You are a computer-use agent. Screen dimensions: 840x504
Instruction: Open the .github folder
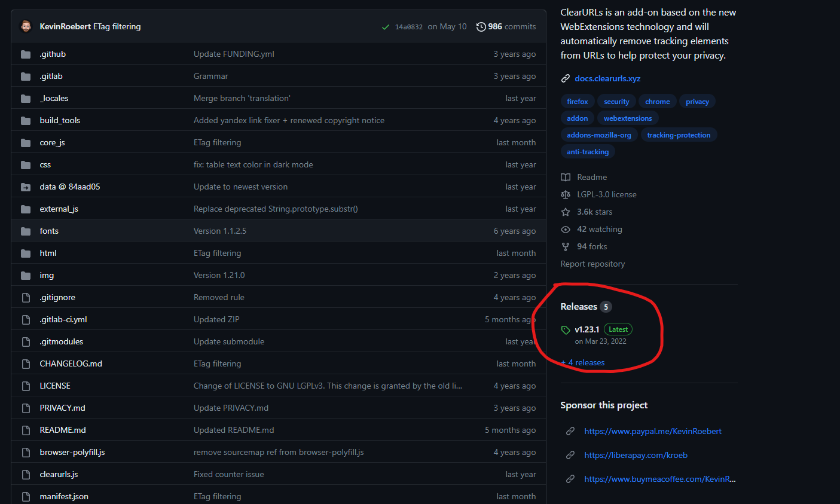pyautogui.click(x=53, y=54)
